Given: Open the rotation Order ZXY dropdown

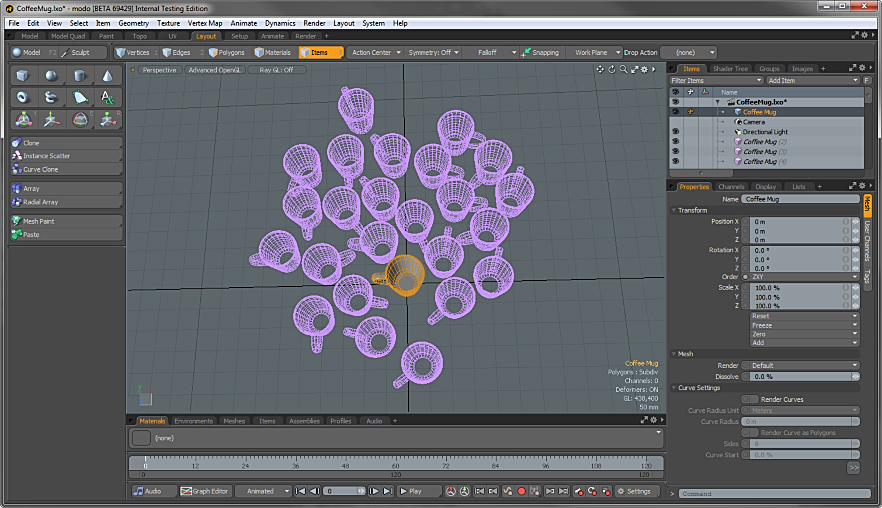Looking at the screenshot, I should [805, 277].
